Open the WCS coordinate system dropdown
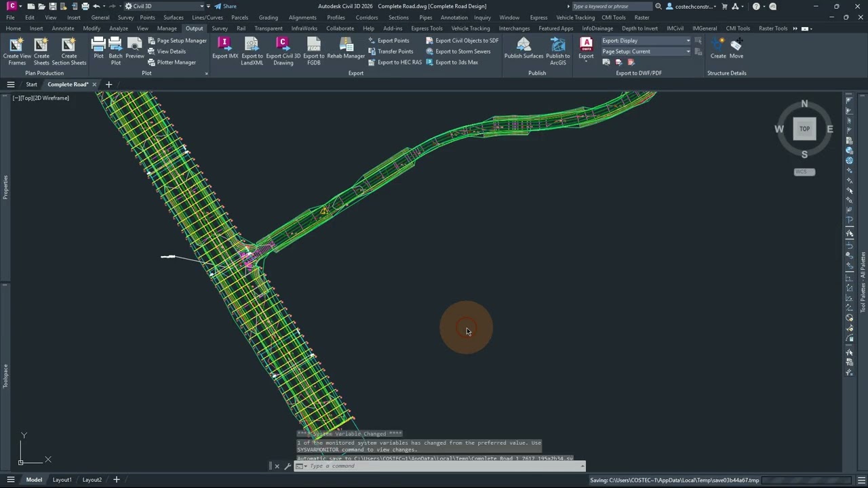This screenshot has height=488, width=868. pyautogui.click(x=804, y=171)
